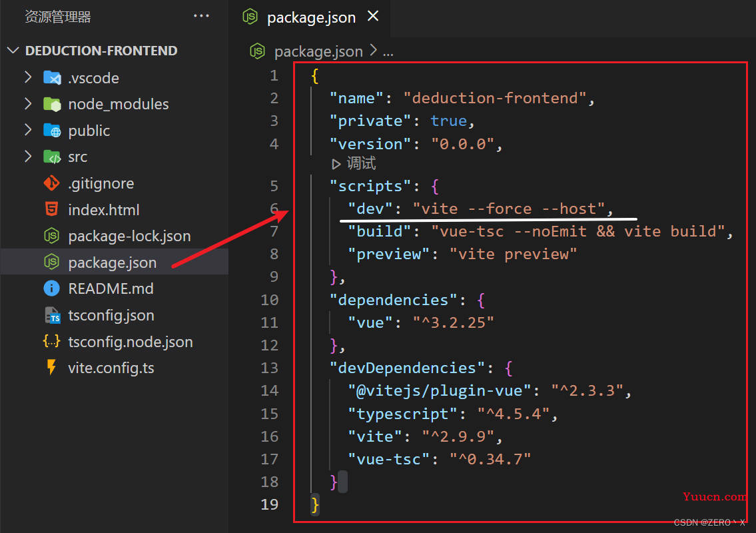756x533 pixels.
Task: Open tsconfig.json from the file tree
Action: [x=111, y=315]
